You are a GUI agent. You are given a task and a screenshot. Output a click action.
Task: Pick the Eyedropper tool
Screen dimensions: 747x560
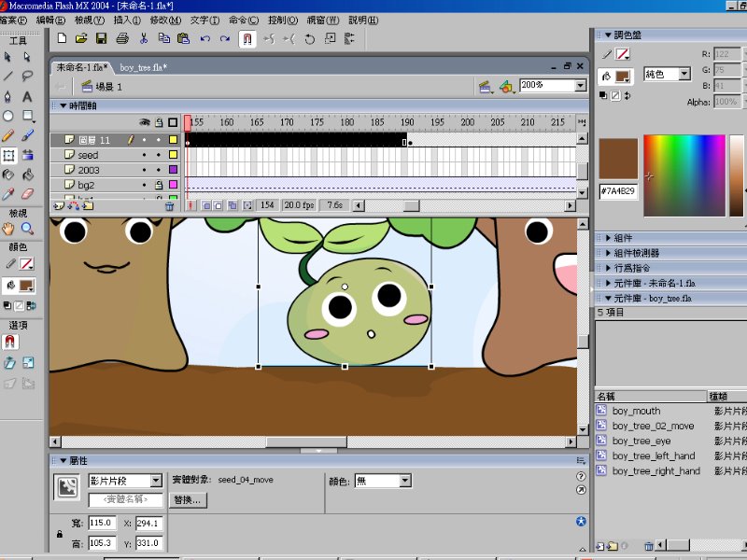pos(7,194)
